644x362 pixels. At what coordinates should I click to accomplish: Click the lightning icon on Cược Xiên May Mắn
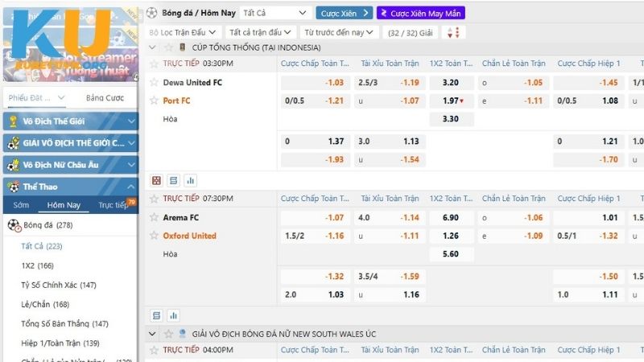point(384,13)
